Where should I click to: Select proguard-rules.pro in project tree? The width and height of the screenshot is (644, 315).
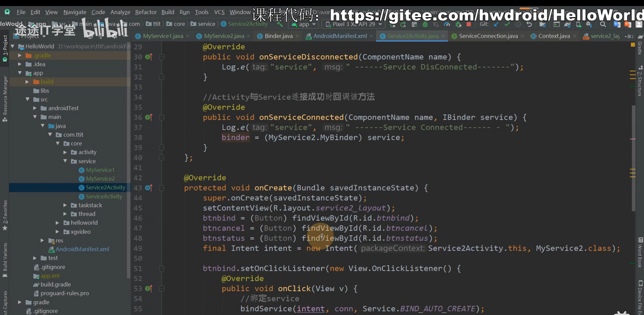(65, 293)
